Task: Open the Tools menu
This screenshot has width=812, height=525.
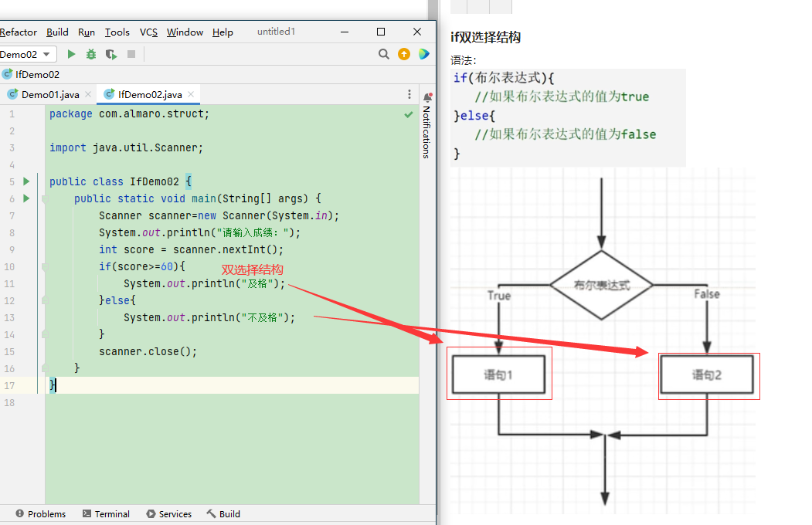Action: [x=117, y=32]
